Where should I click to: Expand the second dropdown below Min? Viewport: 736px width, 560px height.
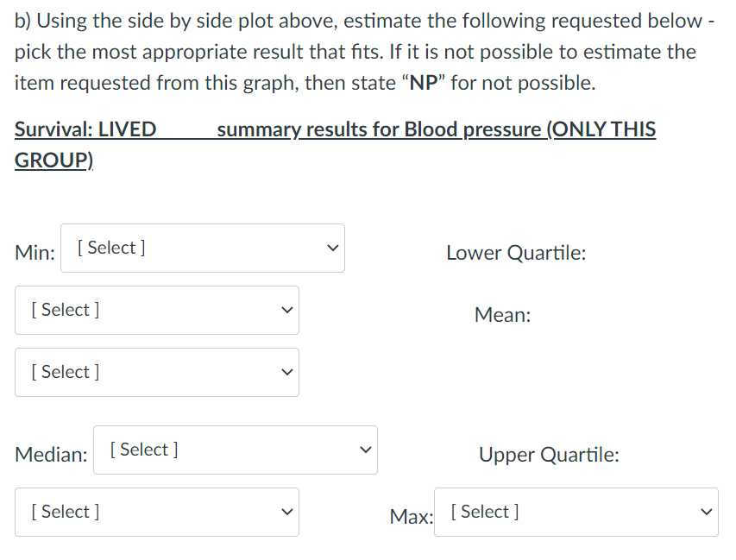coord(156,372)
